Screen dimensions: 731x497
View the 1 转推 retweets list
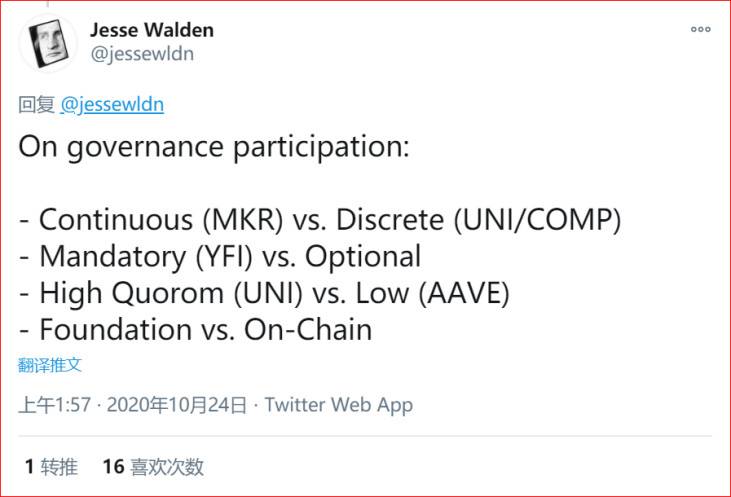click(51, 467)
